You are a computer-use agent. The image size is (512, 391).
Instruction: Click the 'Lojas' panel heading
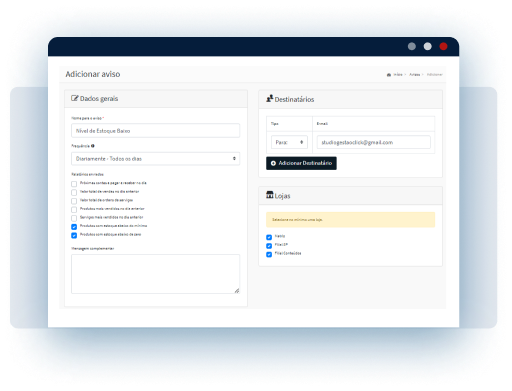282,196
